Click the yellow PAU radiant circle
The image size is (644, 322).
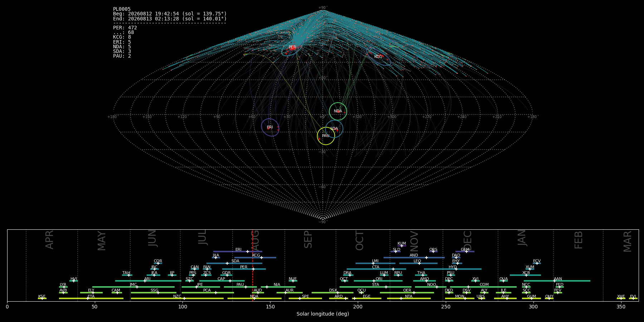click(326, 136)
